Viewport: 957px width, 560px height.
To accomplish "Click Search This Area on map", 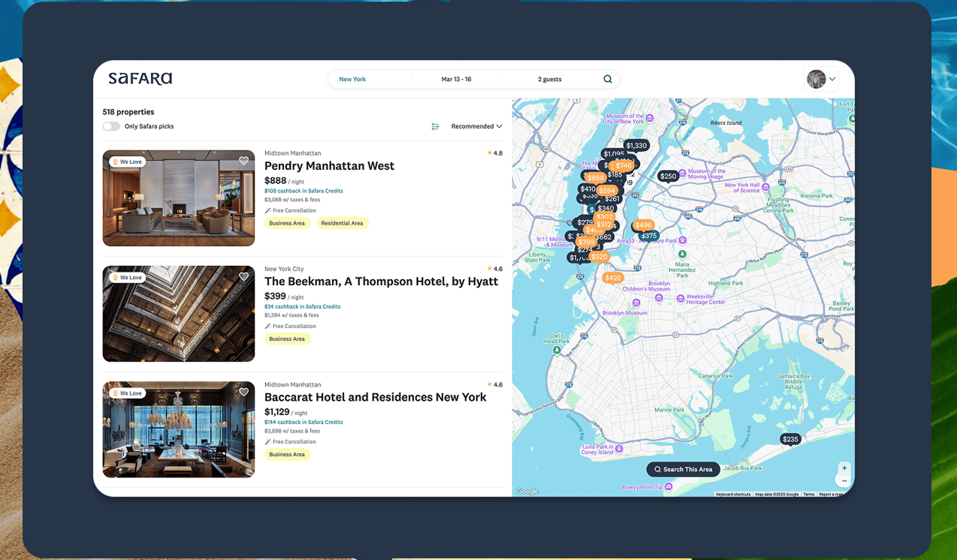I will pos(683,469).
